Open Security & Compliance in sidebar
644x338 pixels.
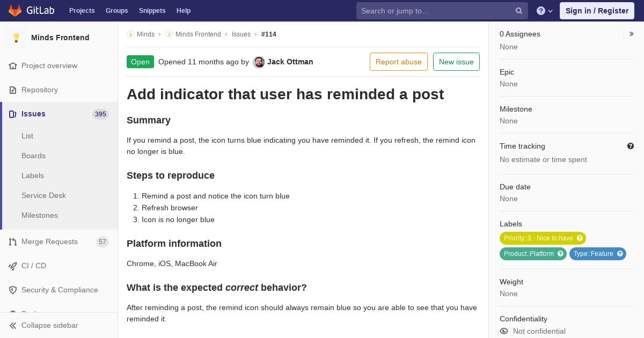click(59, 290)
